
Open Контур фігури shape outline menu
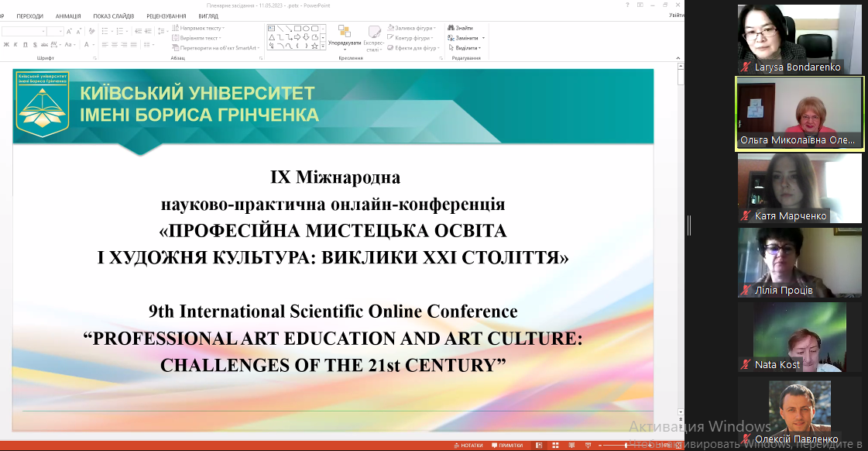[410, 38]
